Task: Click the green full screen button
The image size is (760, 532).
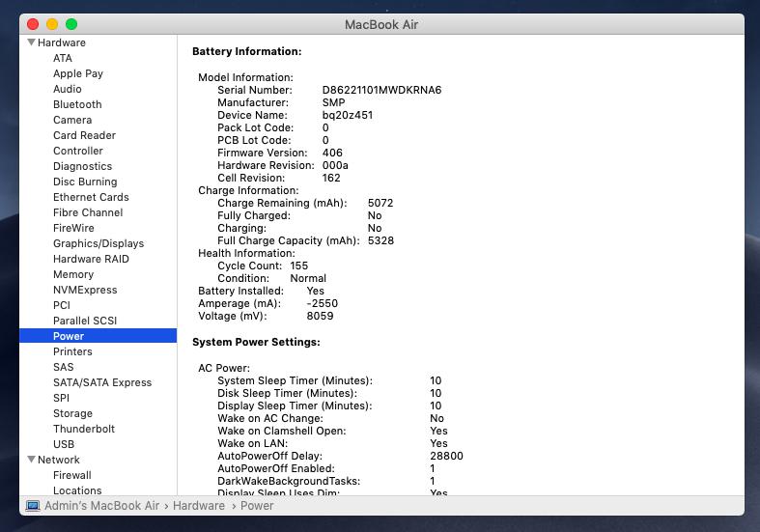Action: 71,24
